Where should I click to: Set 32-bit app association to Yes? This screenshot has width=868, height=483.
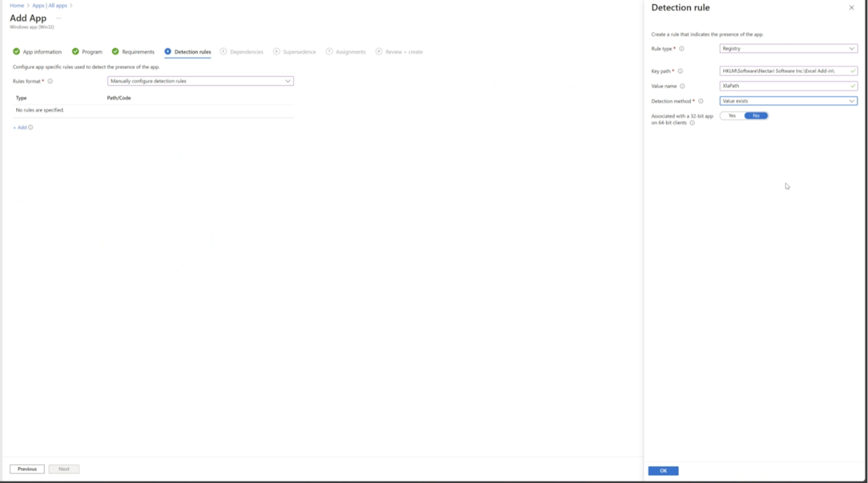point(732,115)
